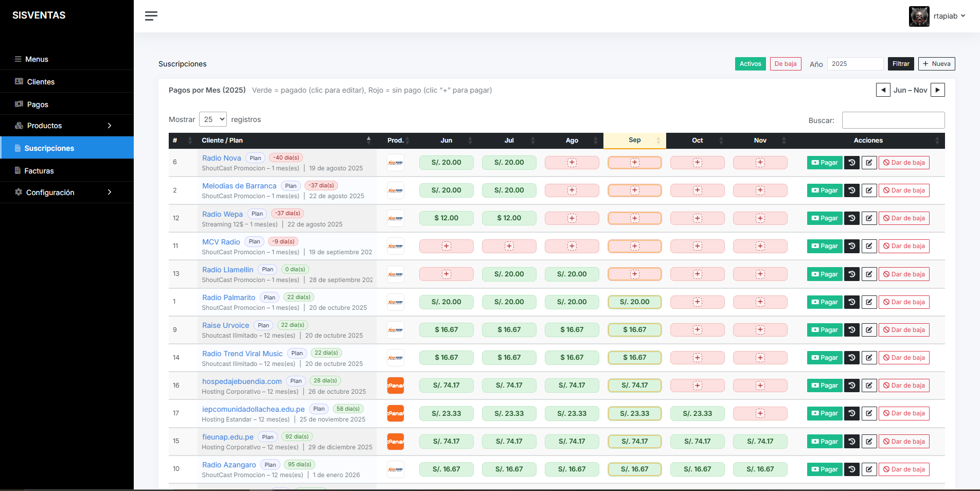This screenshot has height=491, width=980.
Task: Navigate to Clientes in sidebar
Action: click(x=41, y=82)
